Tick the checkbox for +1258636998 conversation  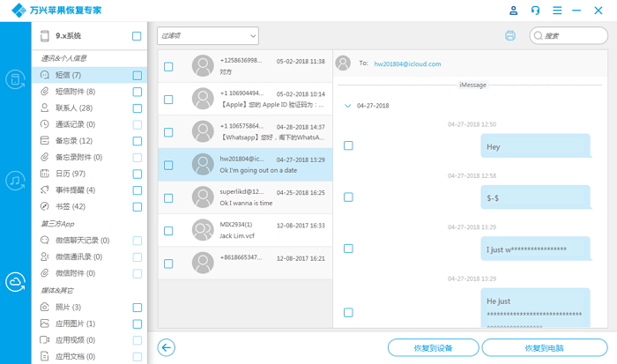coord(168,66)
